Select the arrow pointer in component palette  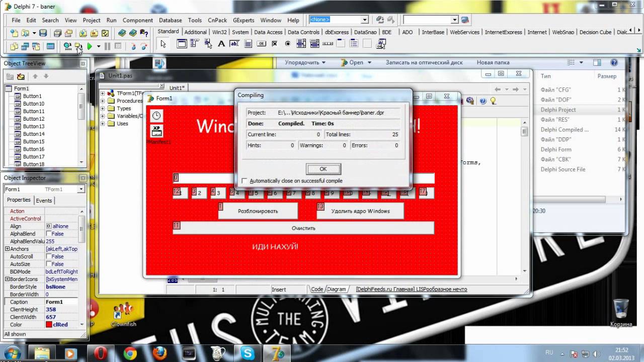click(163, 44)
